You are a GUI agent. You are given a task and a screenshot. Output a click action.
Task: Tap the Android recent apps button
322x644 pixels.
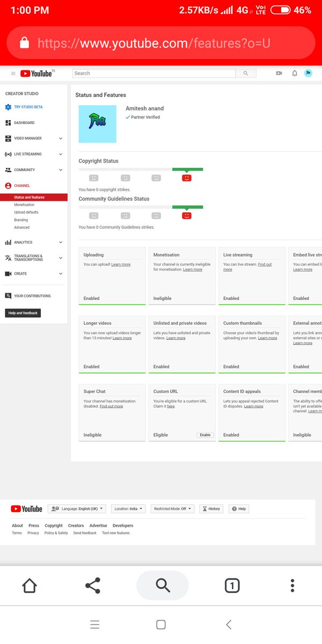(x=95, y=624)
